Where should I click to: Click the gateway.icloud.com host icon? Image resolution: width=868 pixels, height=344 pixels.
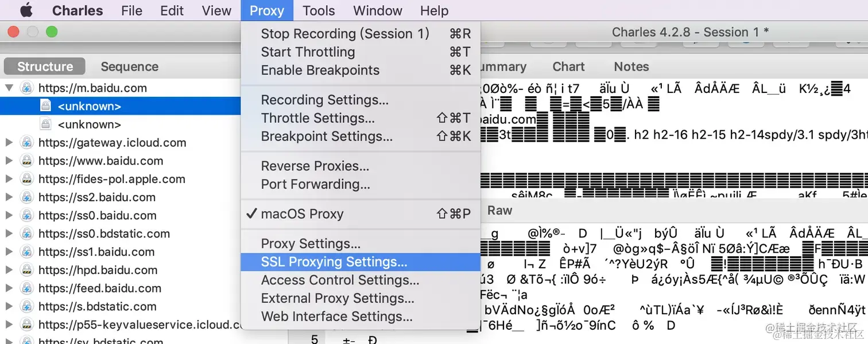coord(26,143)
